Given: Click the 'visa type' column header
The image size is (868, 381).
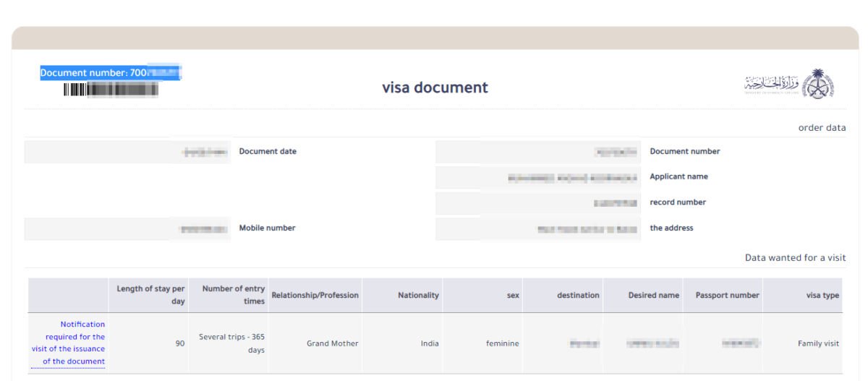Looking at the screenshot, I should point(822,295).
